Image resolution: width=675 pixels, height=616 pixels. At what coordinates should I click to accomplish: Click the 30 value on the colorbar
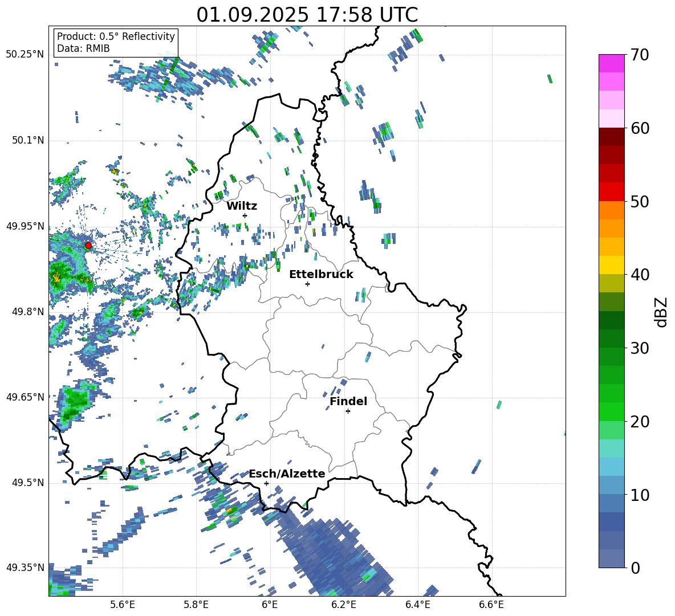coord(640,348)
